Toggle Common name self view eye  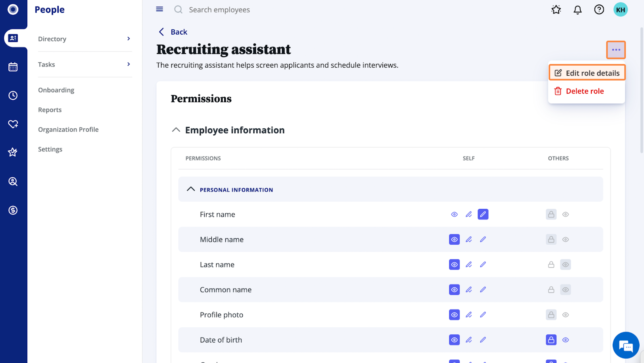coord(454,290)
